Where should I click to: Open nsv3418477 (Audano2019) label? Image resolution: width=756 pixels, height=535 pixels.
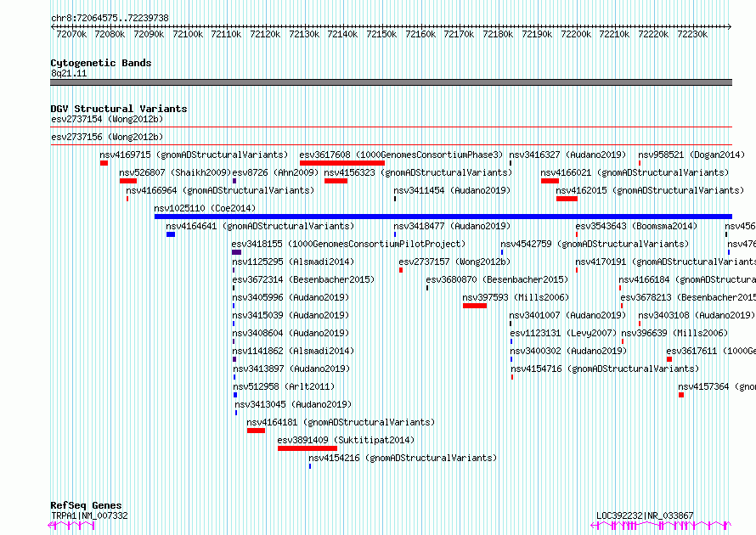[x=452, y=226]
